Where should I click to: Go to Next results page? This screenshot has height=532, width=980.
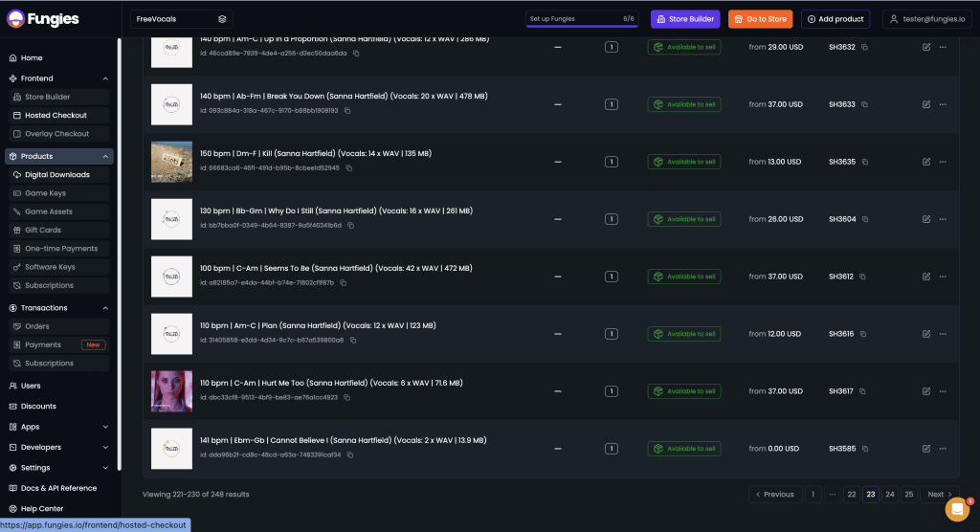940,495
